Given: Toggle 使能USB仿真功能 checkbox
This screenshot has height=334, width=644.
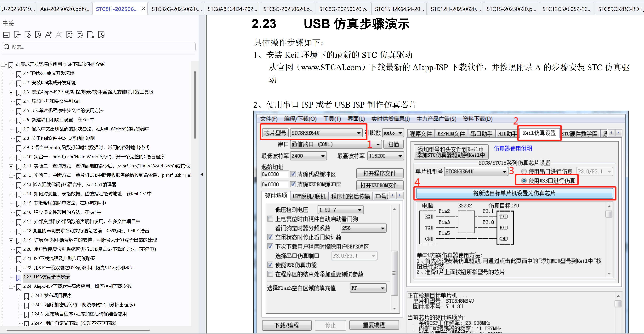Looking at the screenshot, I should click(x=270, y=264).
